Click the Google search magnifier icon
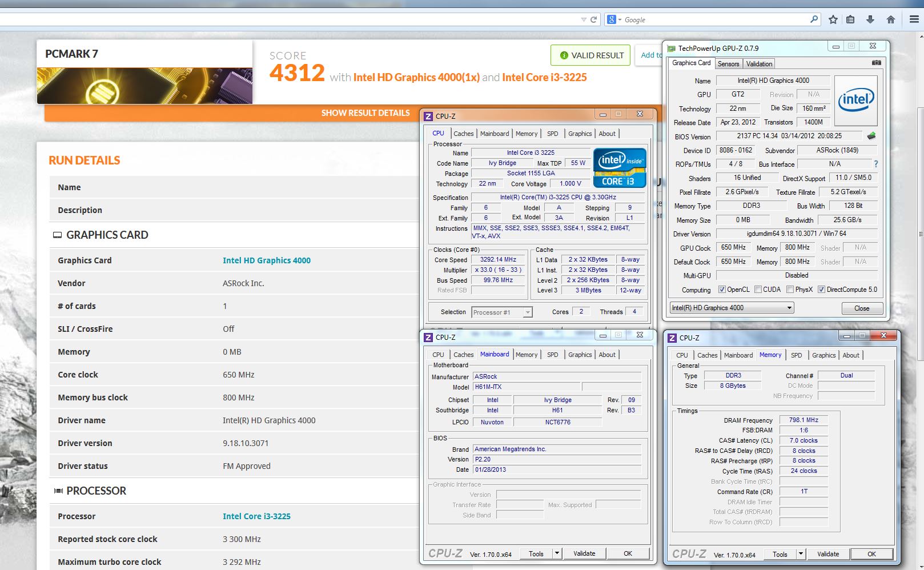This screenshot has height=570, width=924. (x=814, y=19)
